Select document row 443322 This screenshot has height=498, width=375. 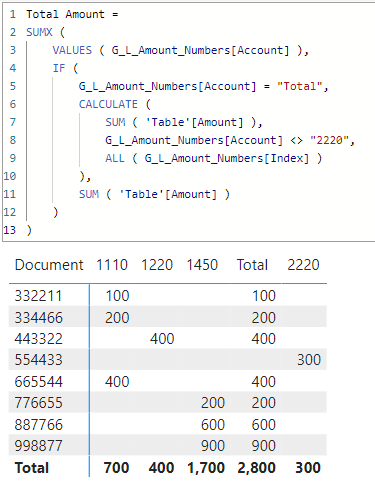[x=38, y=339]
